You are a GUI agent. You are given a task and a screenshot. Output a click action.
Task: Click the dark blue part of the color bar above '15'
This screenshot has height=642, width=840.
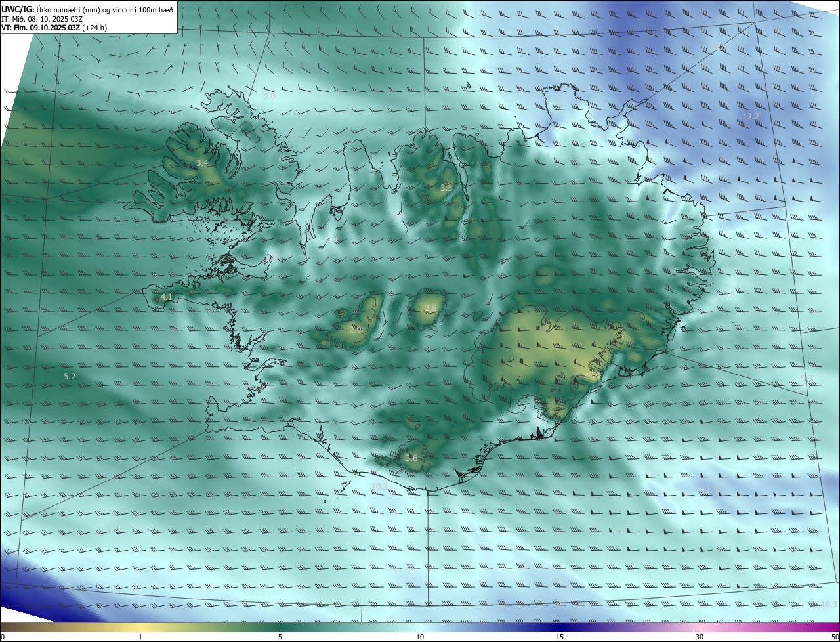pos(560,627)
